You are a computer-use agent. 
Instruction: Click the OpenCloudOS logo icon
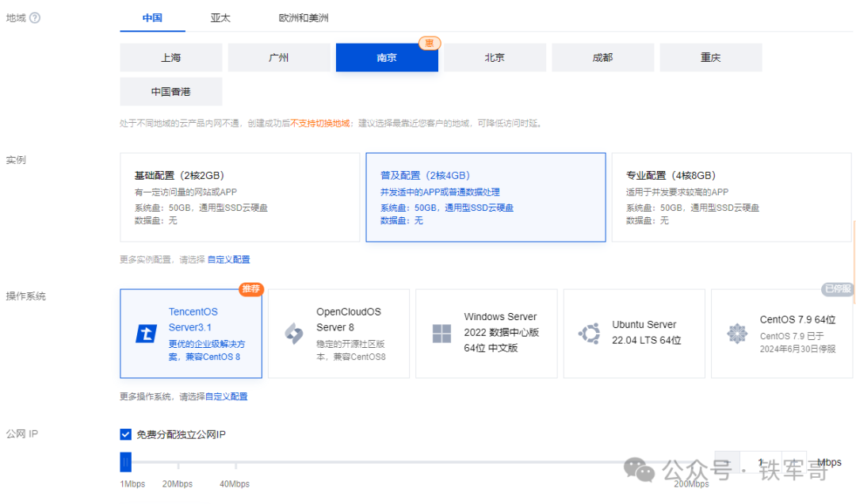point(294,333)
